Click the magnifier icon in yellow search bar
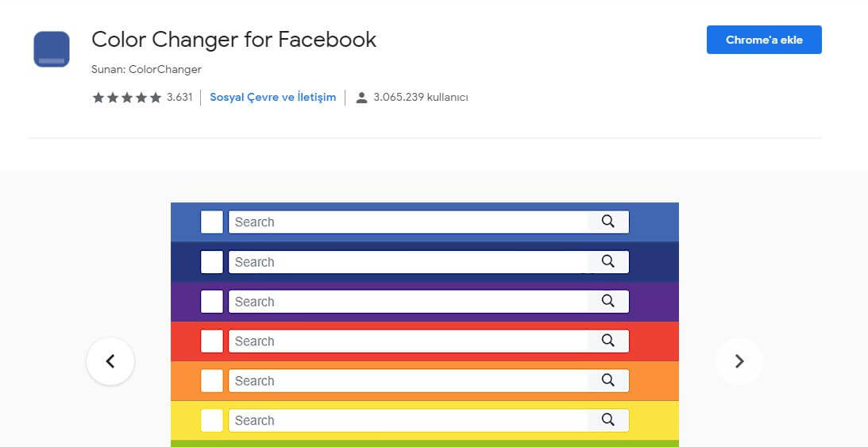868x447 pixels. tap(608, 420)
